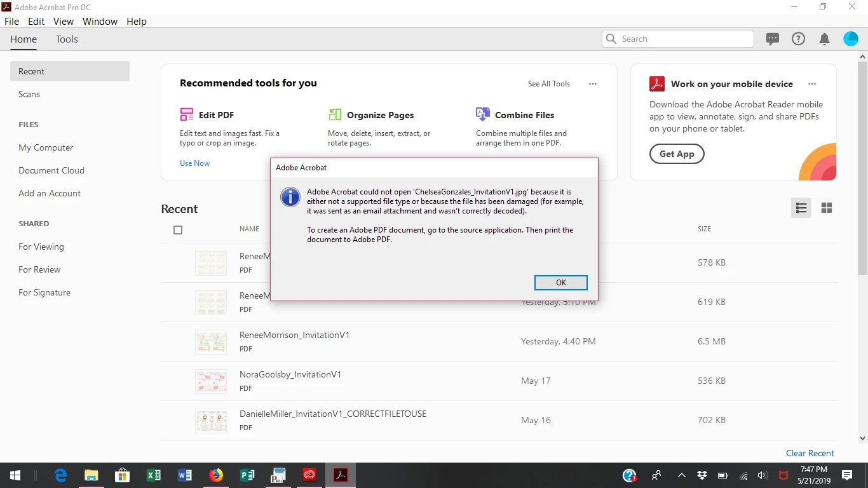
Task: Click the SIZE column header
Action: click(704, 229)
